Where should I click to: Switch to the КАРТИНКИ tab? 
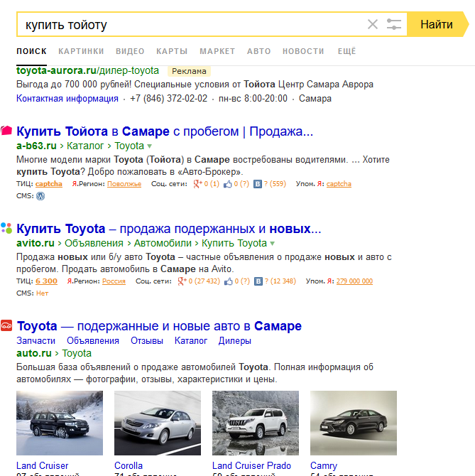point(81,51)
